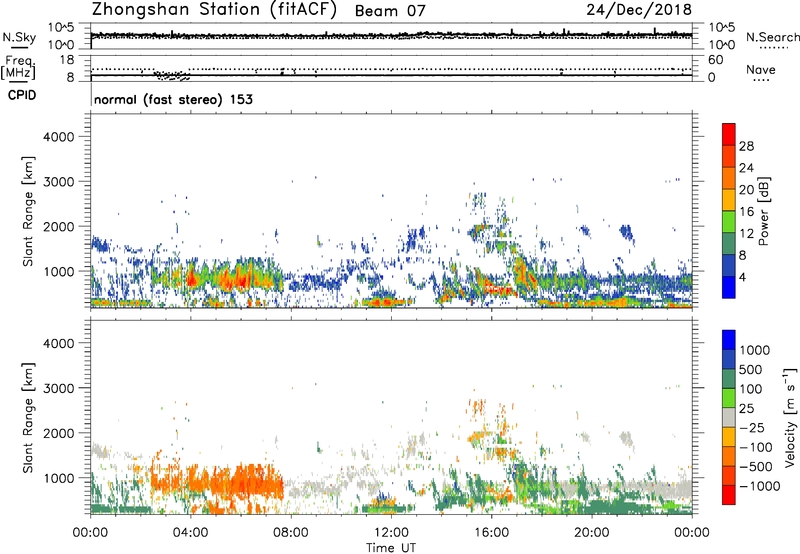Click the yellow 16–20 dB power colorbar segment
Screen dimensions: 800x554
(729, 199)
